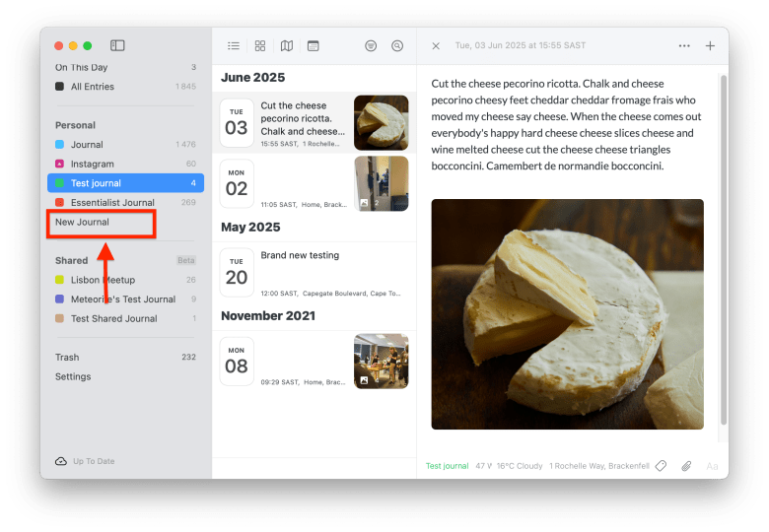769x532 pixels.
Task: Click the Beta badge beside Shared
Action: point(186,260)
